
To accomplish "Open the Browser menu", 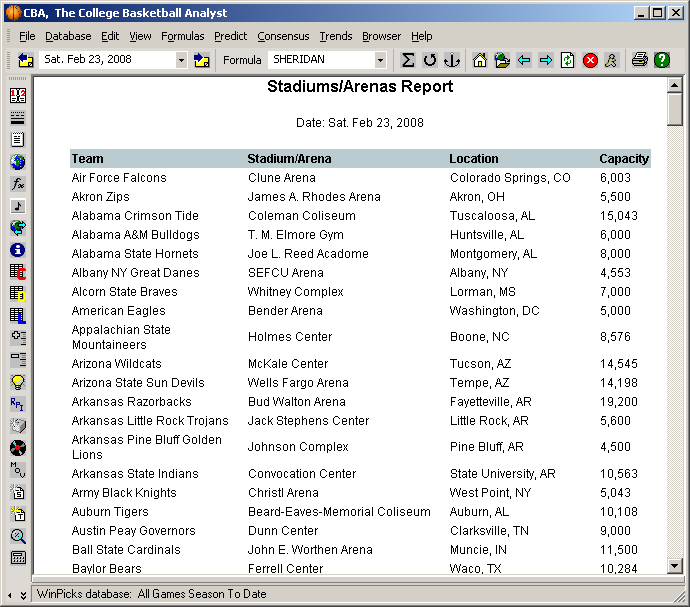I will [382, 36].
